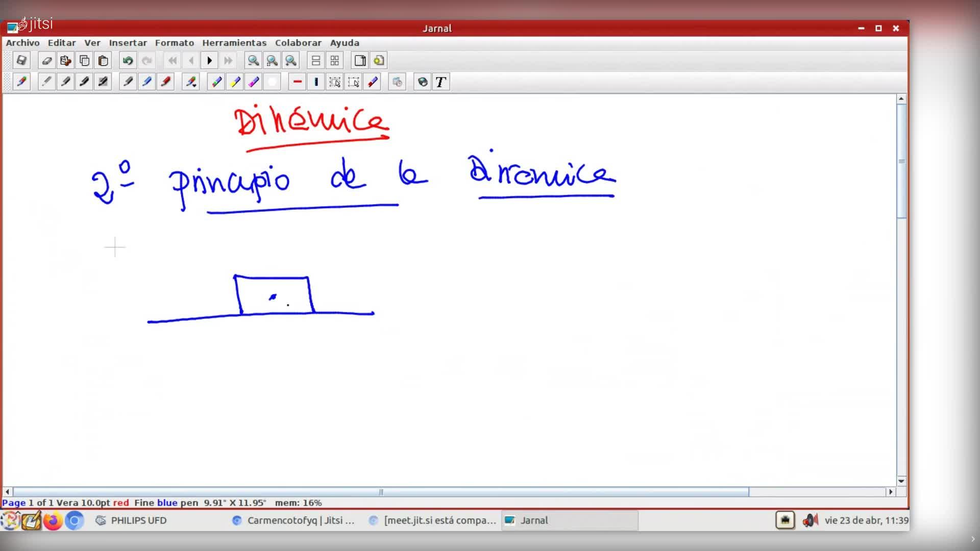Switch to Carmencotofyq Jitsi taskbar window

[294, 520]
